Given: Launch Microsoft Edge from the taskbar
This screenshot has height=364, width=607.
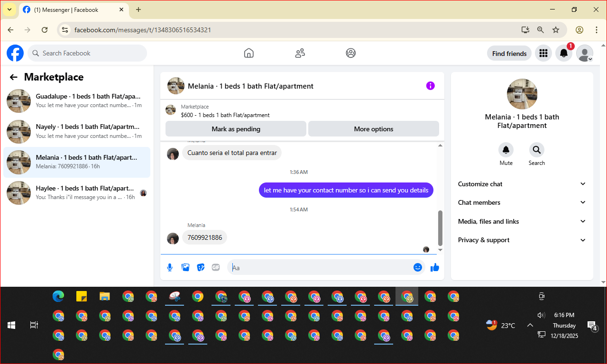Looking at the screenshot, I should (x=58, y=297).
